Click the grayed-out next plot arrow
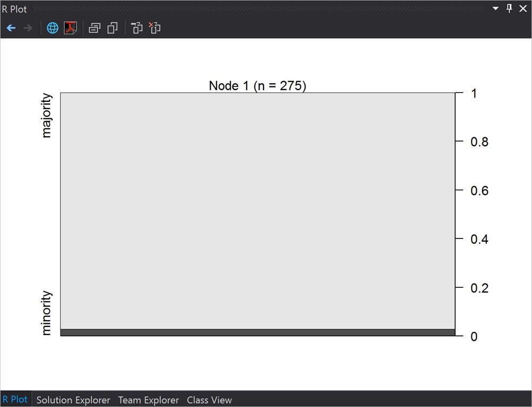 [28, 28]
